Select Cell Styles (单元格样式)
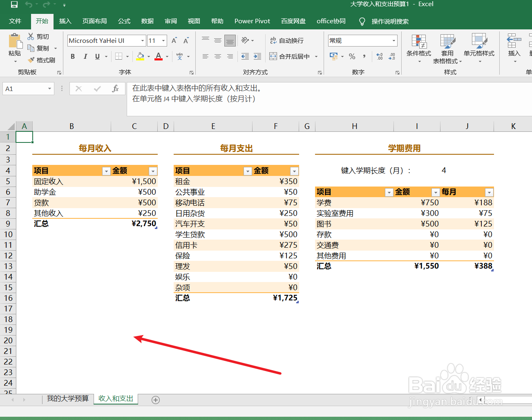Viewport: 532px width, 420px height. (479, 48)
